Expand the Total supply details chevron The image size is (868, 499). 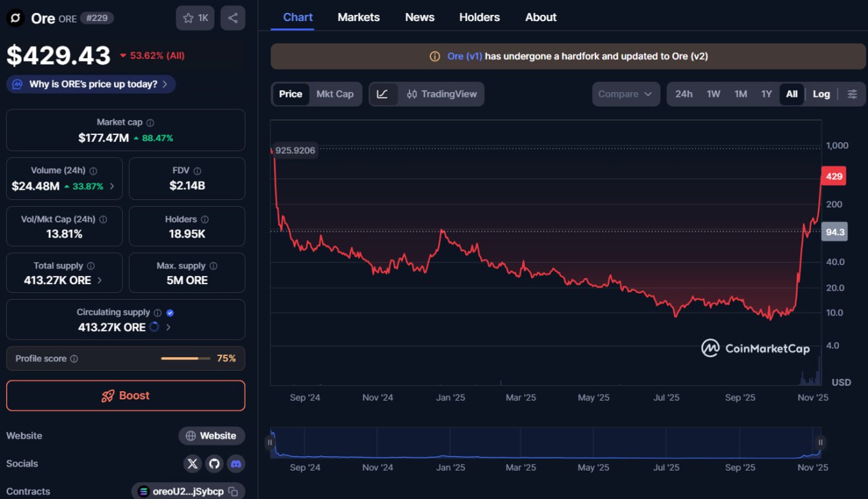tap(100, 281)
